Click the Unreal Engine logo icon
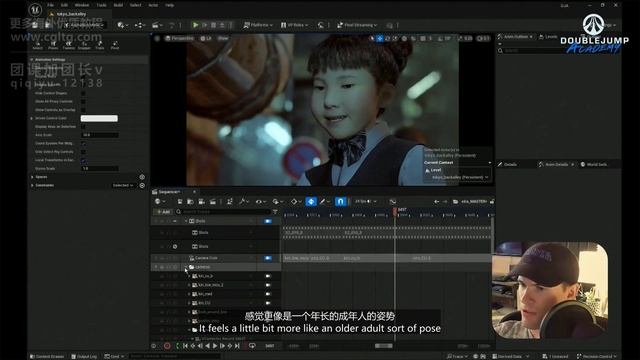This screenshot has width=640, height=360. click(x=35, y=9)
